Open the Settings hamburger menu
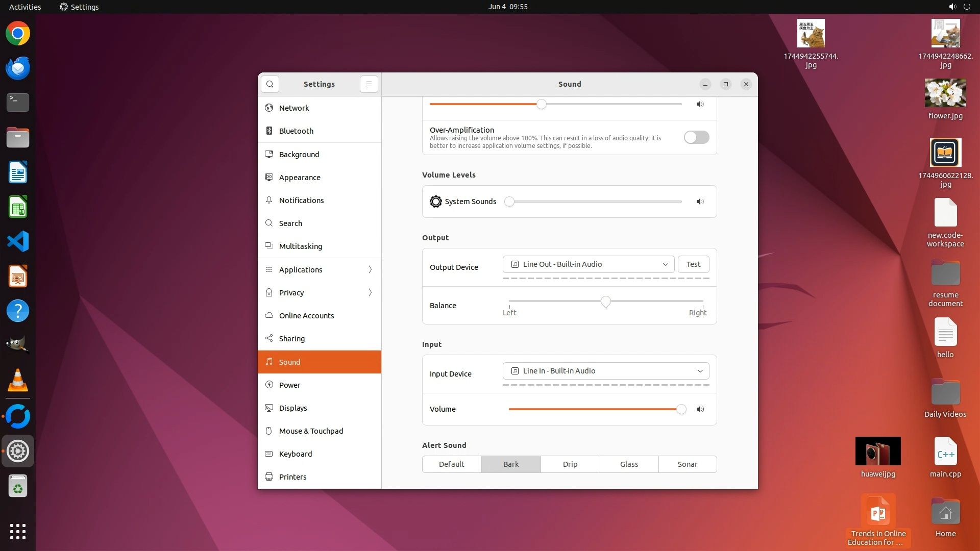This screenshot has width=980, height=551. [x=369, y=84]
